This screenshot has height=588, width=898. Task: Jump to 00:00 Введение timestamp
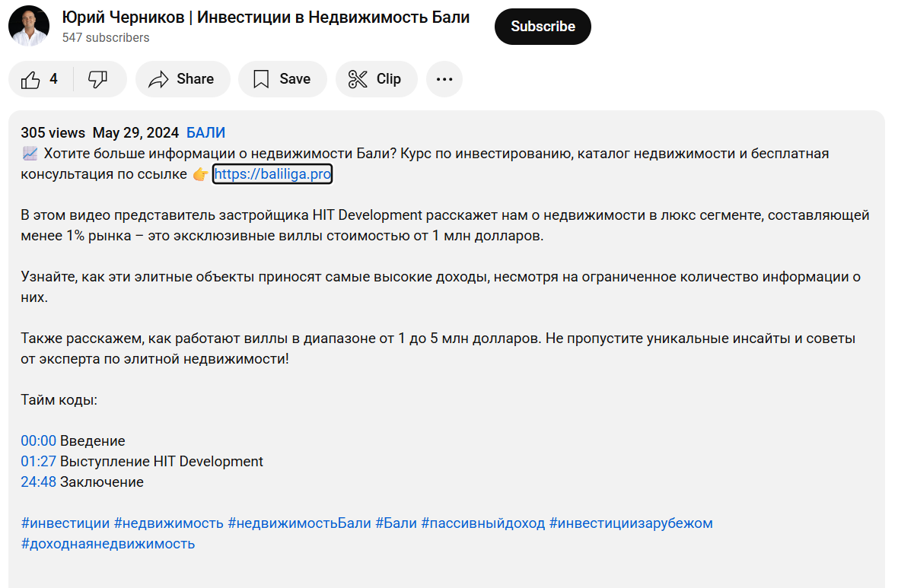(38, 440)
